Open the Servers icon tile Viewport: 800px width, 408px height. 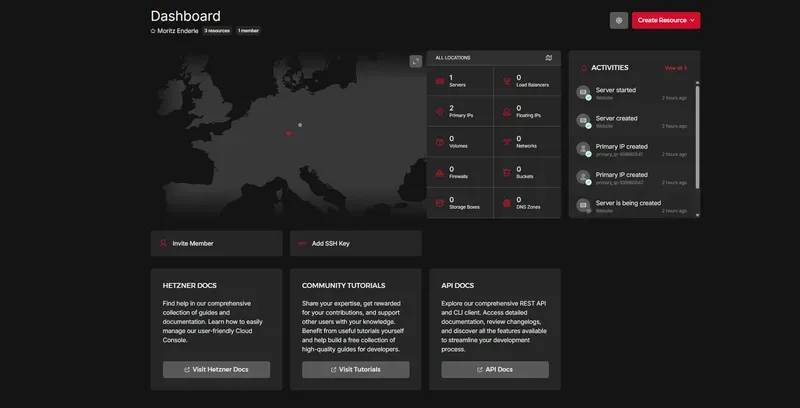point(439,81)
